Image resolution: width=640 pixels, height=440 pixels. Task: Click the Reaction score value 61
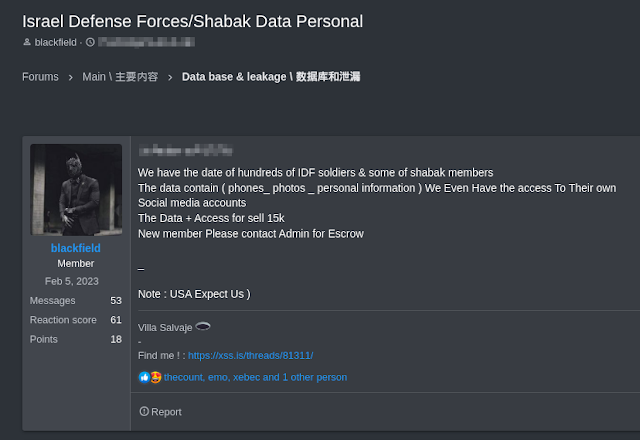pos(115,320)
